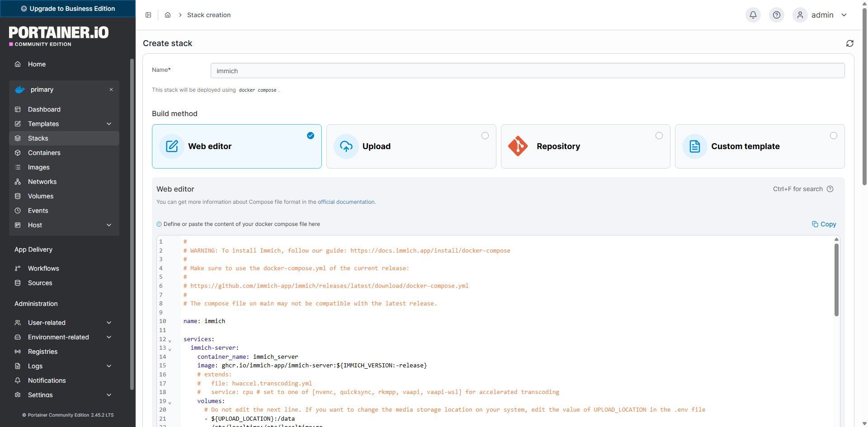Click the Repository git icon

[518, 146]
